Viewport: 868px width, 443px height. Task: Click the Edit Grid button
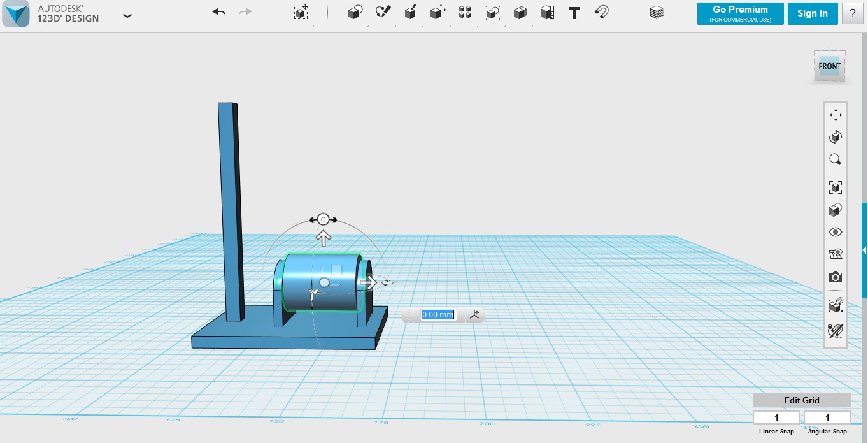pyautogui.click(x=802, y=400)
